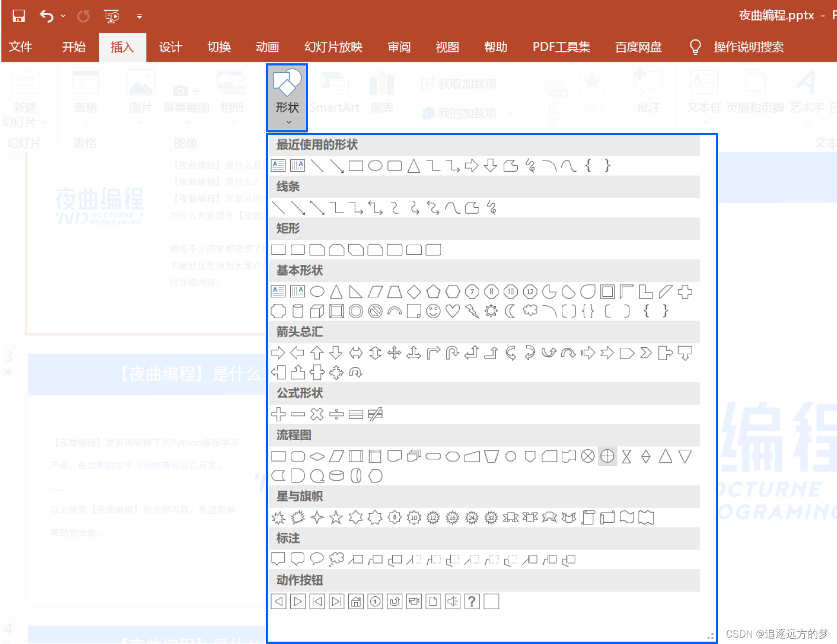Select the cloud callout in 标注
The height and width of the screenshot is (644, 837).
pos(336,559)
